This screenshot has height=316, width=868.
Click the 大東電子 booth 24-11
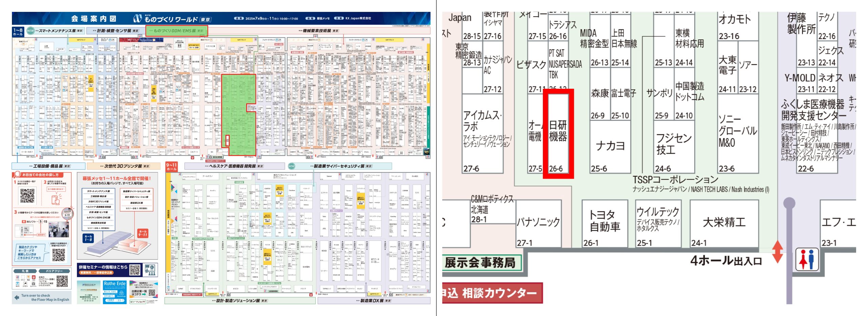[728, 68]
